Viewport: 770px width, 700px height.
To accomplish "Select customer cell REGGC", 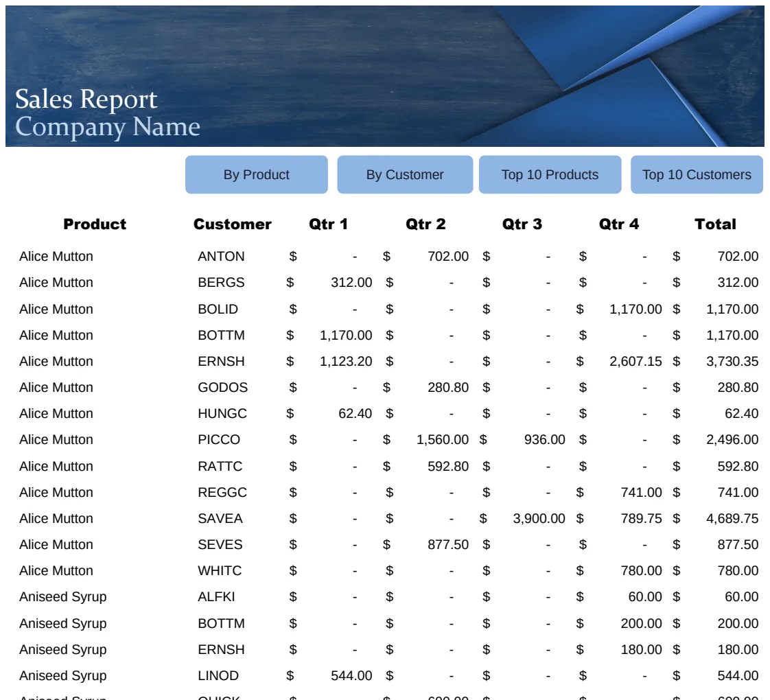I will (222, 492).
